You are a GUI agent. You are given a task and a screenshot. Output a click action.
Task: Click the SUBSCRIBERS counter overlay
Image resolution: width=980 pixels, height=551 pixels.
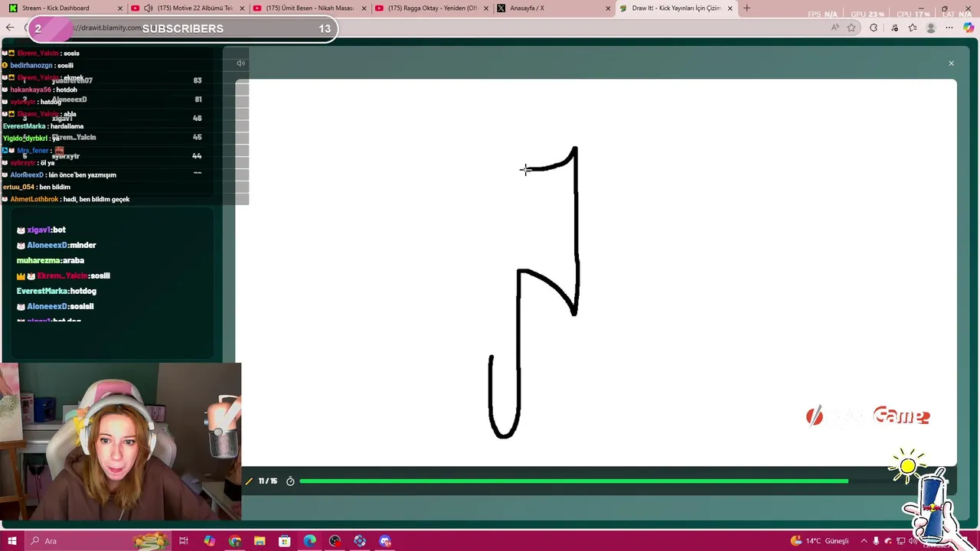(x=183, y=28)
